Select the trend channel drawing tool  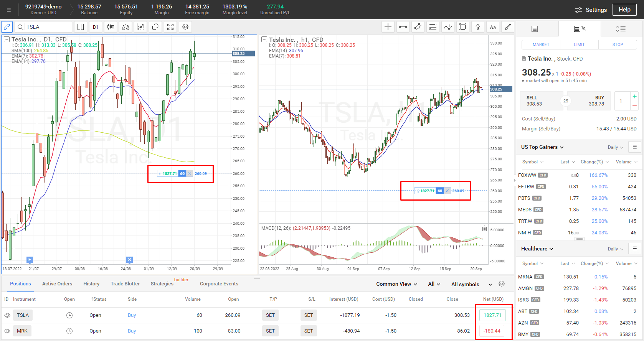[x=418, y=27]
